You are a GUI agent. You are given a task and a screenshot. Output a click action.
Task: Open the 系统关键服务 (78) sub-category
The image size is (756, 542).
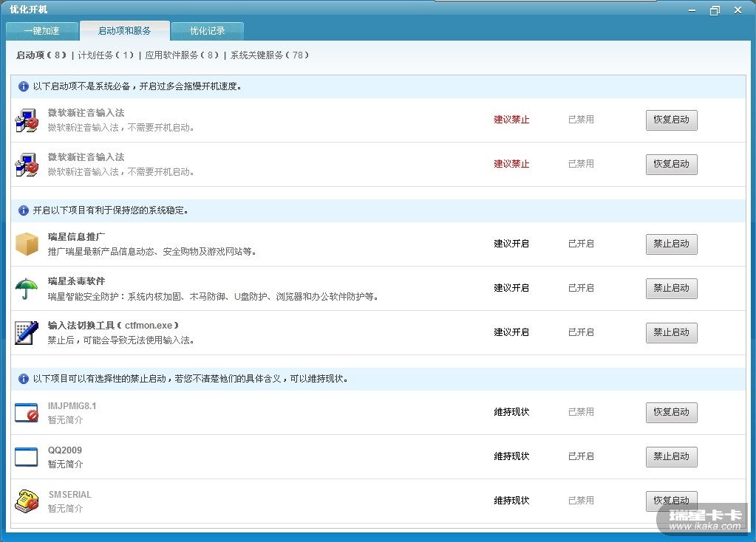tap(270, 55)
